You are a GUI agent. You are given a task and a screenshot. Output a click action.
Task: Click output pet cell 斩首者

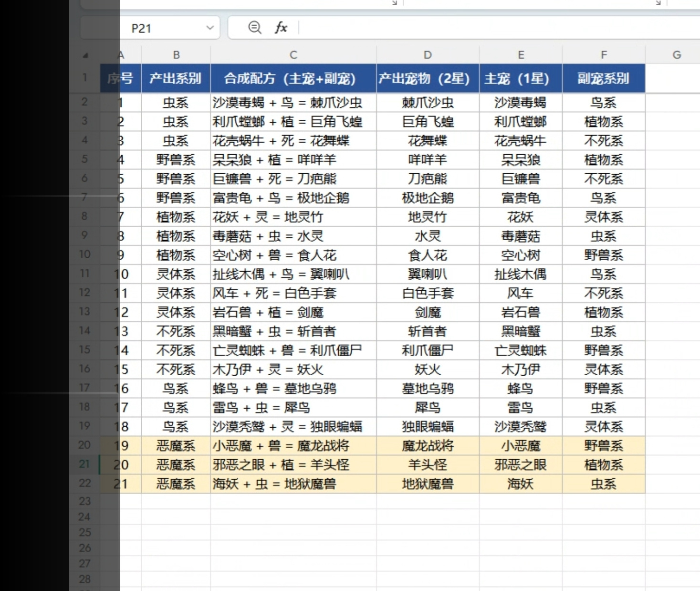click(428, 331)
